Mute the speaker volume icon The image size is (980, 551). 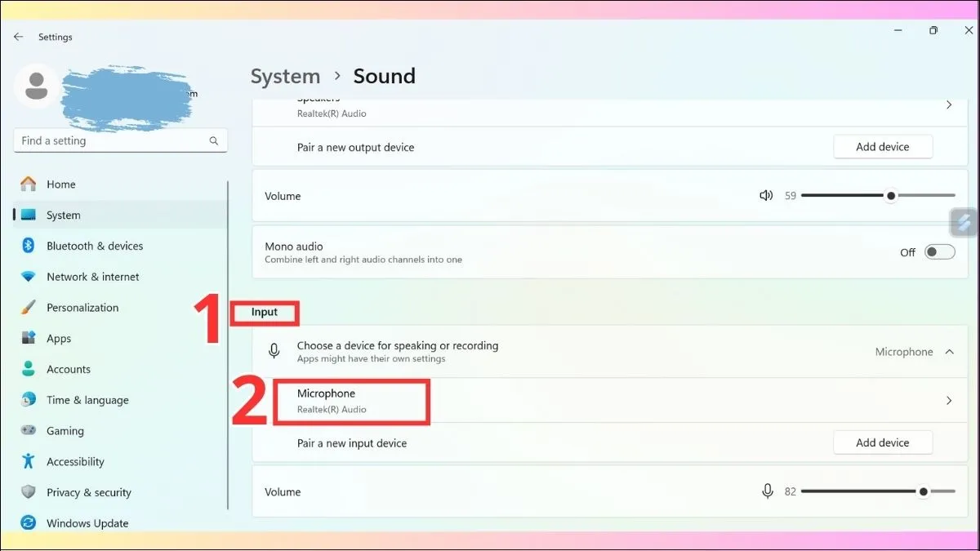(766, 196)
